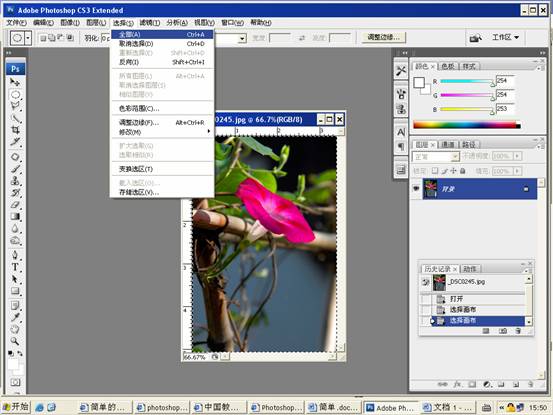Select the Path Selection arrow tool
The image size is (553, 415).
pos(15,279)
